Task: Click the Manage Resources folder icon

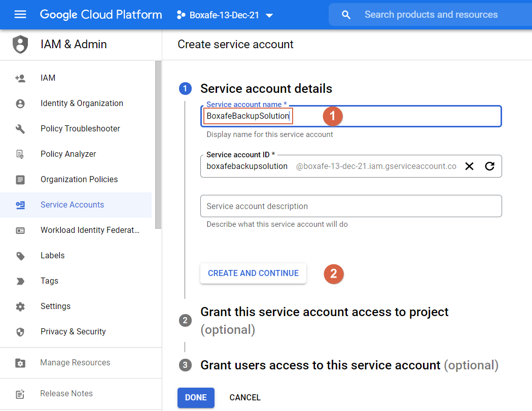Action: (x=20, y=363)
